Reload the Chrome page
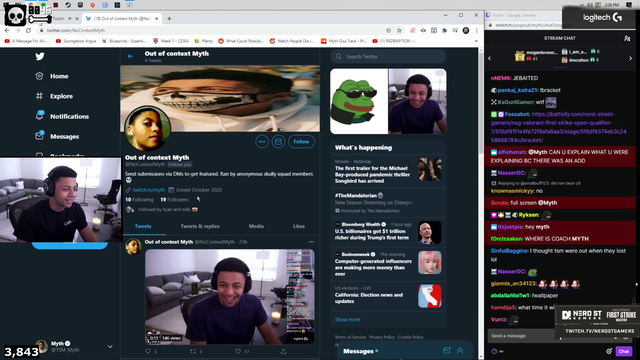Screen dimensions: 640x360 coord(28,31)
